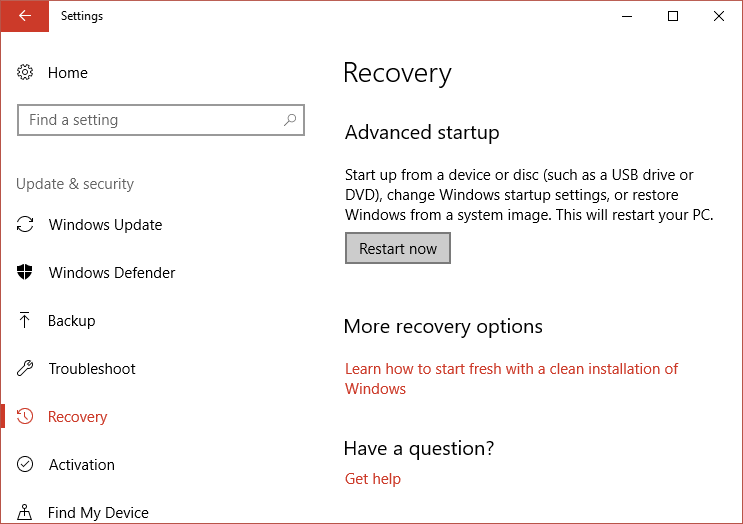Image resolution: width=743 pixels, height=524 pixels.
Task: Click the Activation checkmark circle icon
Action: click(26, 465)
